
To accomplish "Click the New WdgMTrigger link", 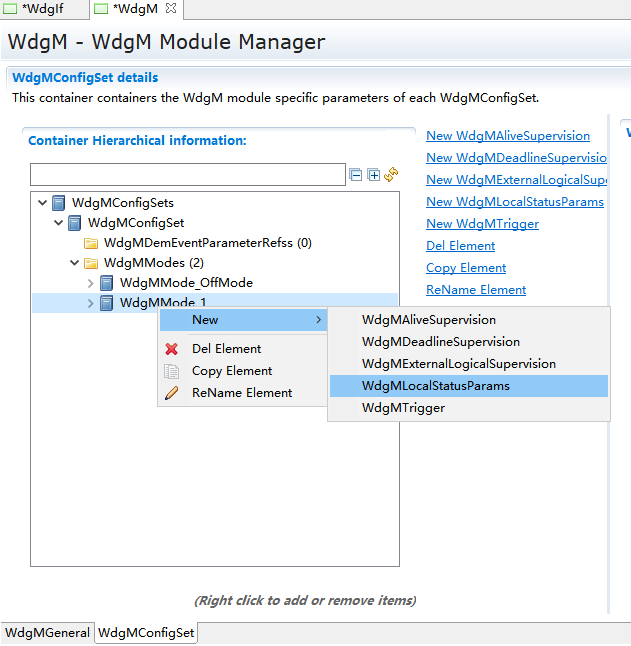I will tap(482, 224).
